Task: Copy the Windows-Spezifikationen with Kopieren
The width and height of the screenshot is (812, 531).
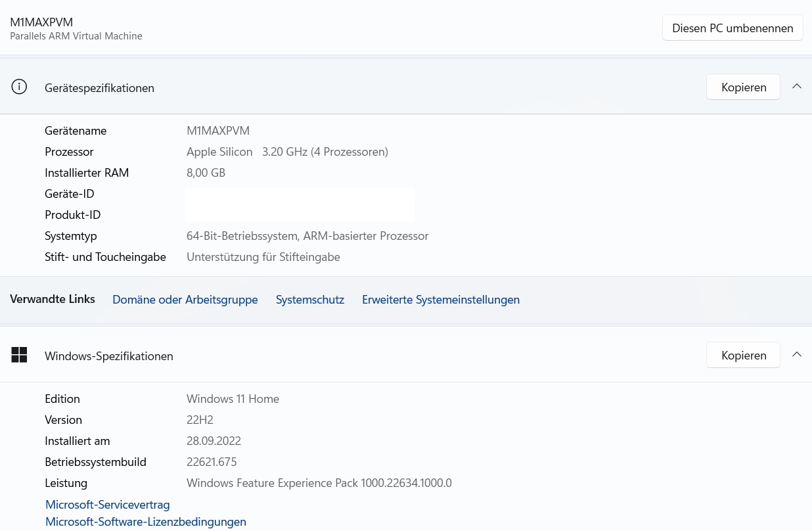Action: (x=744, y=356)
